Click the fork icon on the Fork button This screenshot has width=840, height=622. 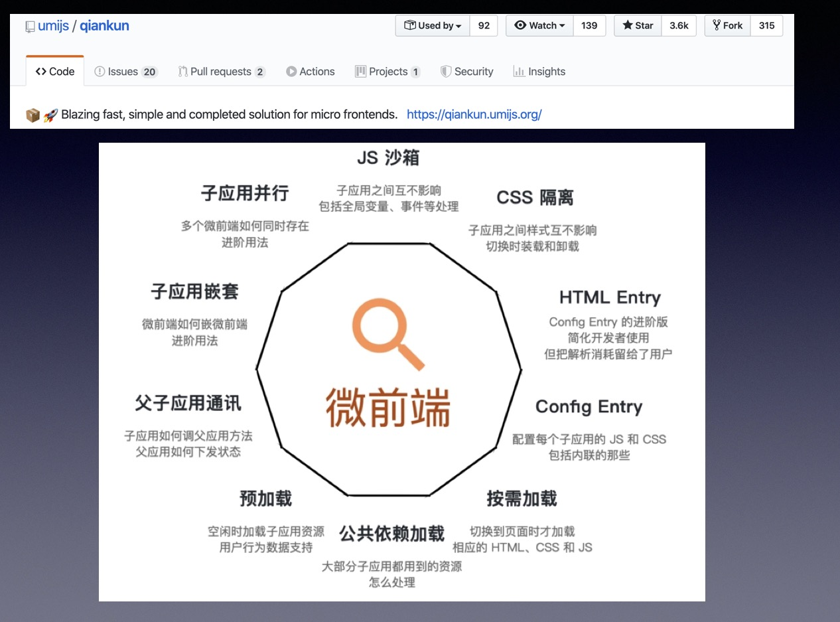pyautogui.click(x=717, y=25)
